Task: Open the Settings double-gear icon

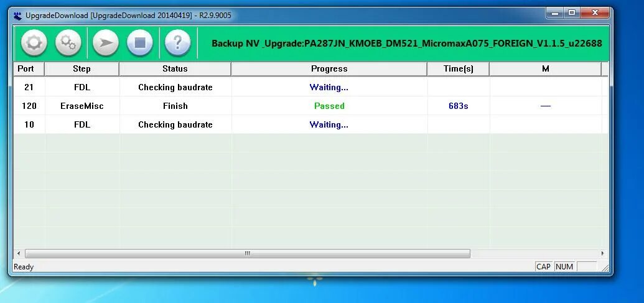Action: coord(68,43)
